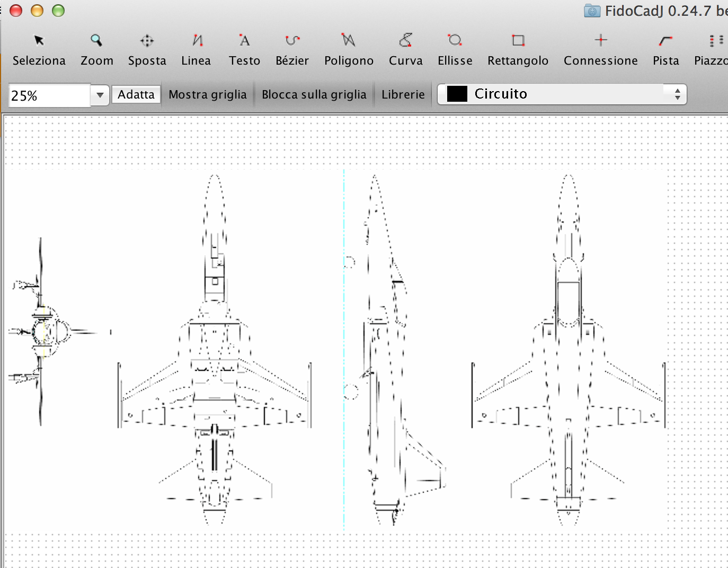The height and width of the screenshot is (568, 728).
Task: Choose the Poligono polygon tool
Action: pos(349,49)
